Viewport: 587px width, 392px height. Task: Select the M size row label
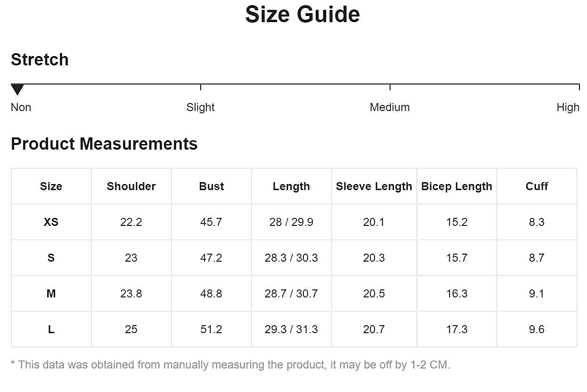(x=51, y=294)
